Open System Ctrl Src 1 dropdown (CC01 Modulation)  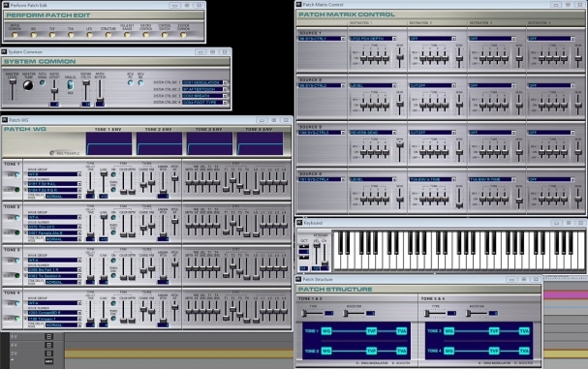[205, 82]
